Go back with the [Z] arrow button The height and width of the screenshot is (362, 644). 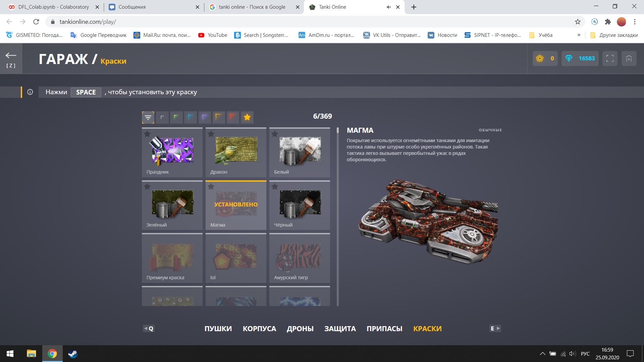click(x=11, y=59)
